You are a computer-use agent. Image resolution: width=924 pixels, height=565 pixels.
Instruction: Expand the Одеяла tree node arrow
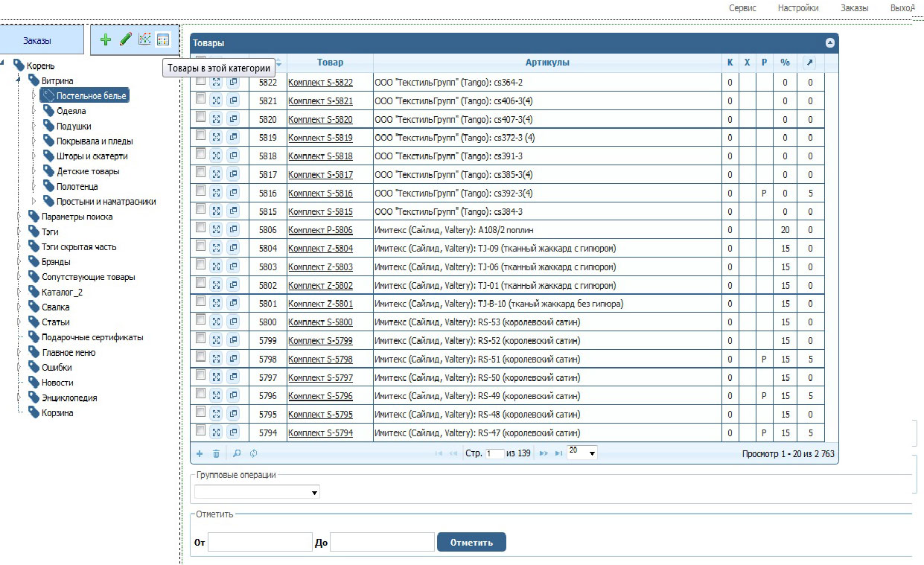pos(34,111)
